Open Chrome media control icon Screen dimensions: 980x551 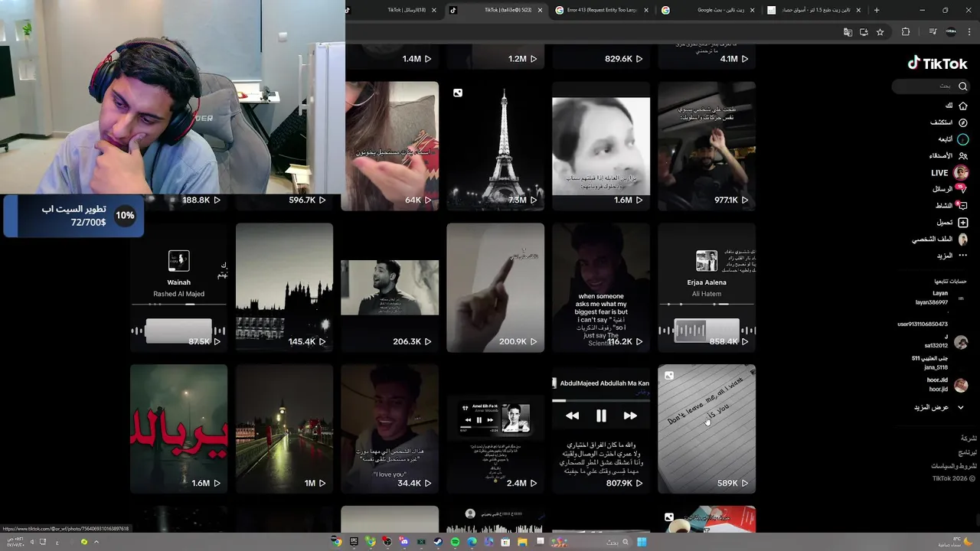933,32
